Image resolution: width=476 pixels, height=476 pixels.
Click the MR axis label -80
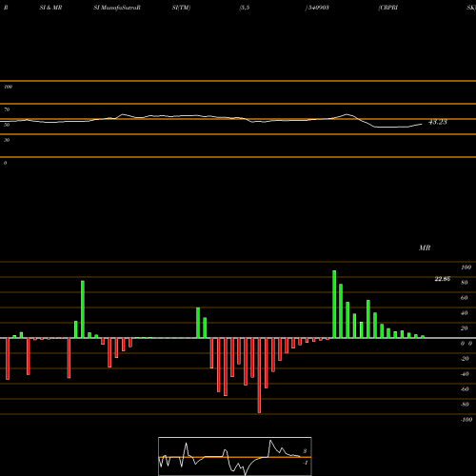point(465,405)
